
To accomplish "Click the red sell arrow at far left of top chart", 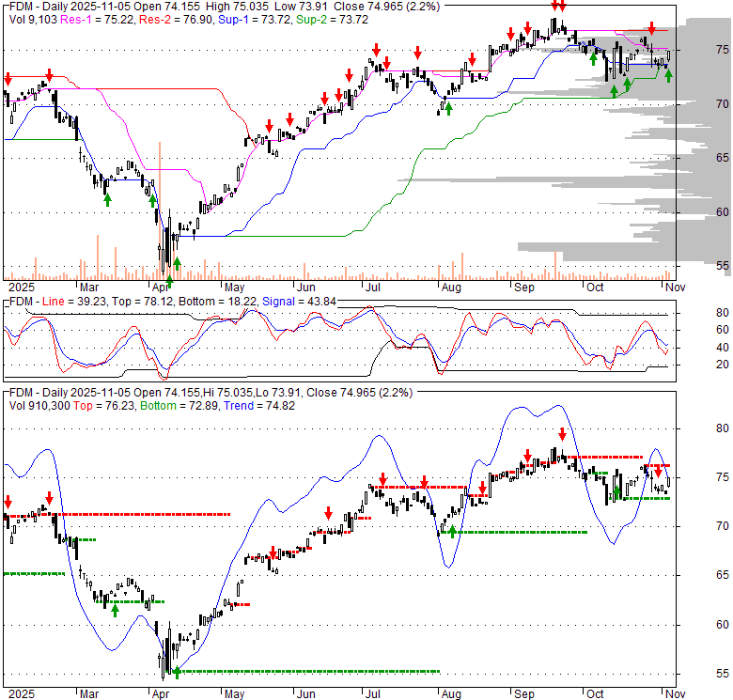I will point(8,79).
